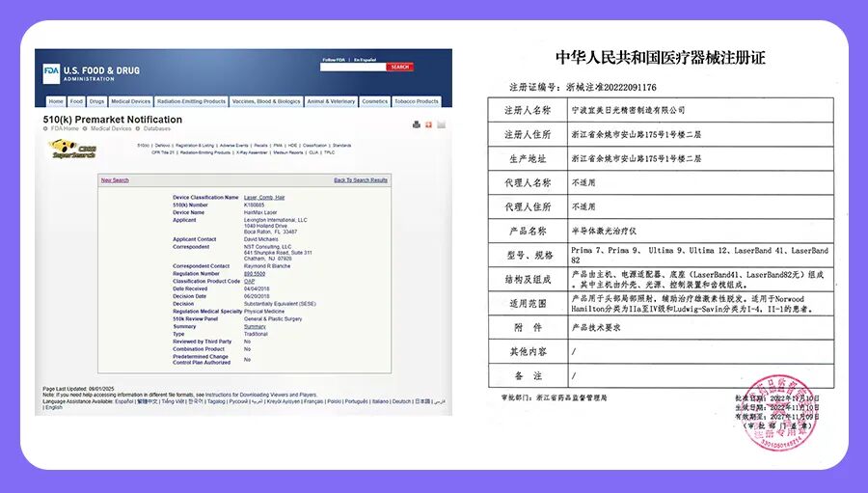Open the Recalls link
The height and width of the screenshot is (493, 868).
[260, 145]
